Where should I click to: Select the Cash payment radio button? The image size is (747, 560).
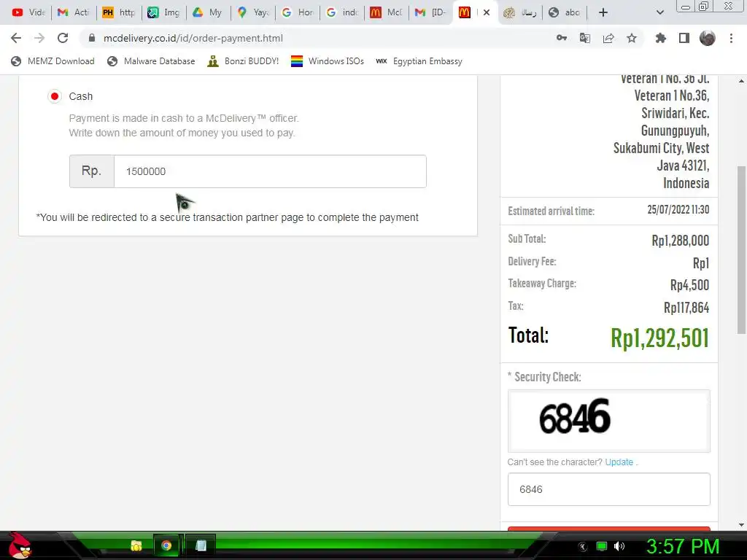[x=55, y=97]
